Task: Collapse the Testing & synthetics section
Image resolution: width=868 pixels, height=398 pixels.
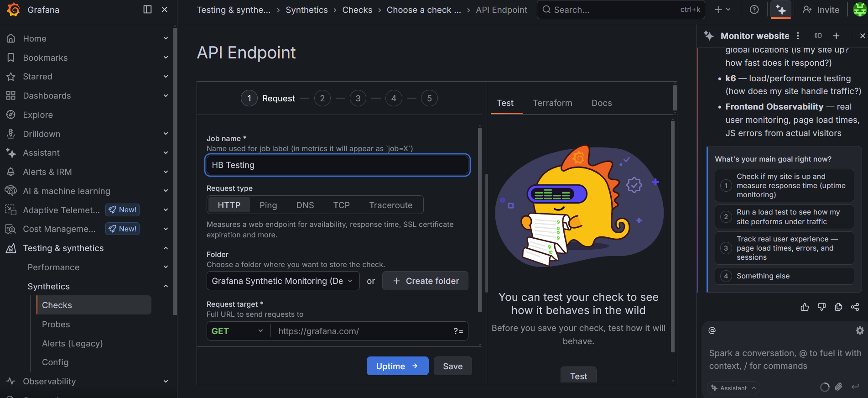Action: click(x=166, y=248)
